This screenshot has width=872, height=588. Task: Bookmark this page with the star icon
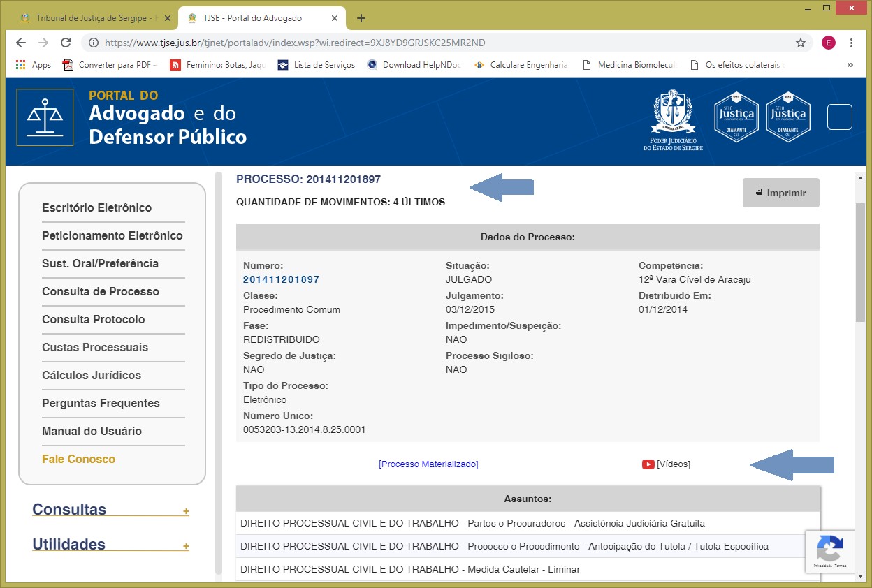[x=800, y=43]
